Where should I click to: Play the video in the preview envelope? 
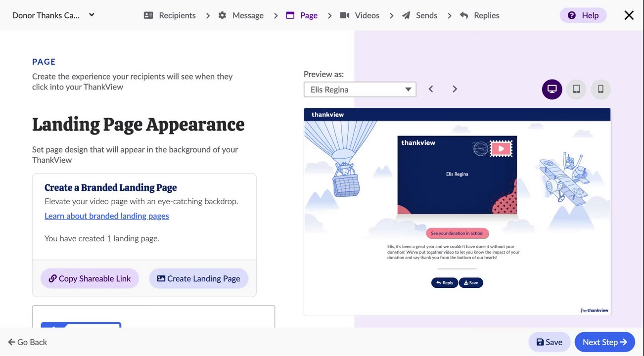(501, 148)
